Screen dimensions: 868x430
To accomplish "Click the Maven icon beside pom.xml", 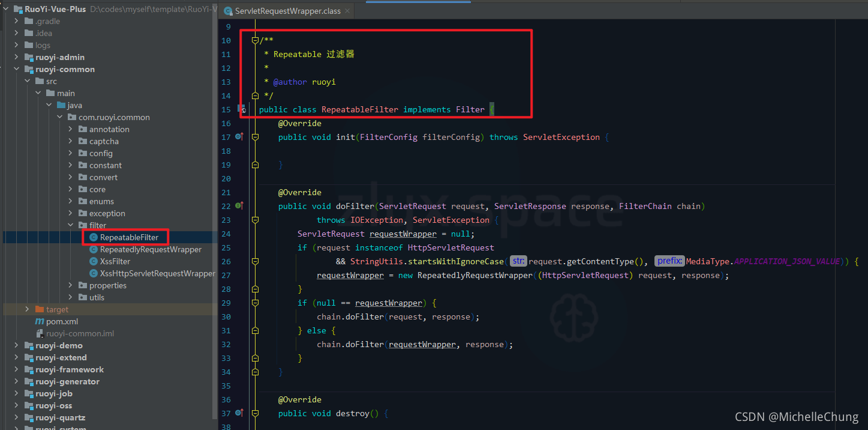I will click(x=39, y=321).
